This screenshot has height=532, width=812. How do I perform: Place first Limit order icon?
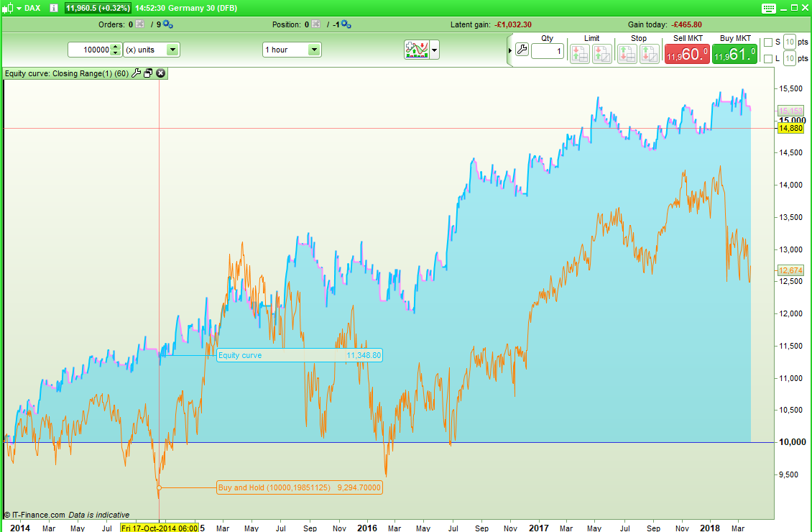pyautogui.click(x=579, y=54)
